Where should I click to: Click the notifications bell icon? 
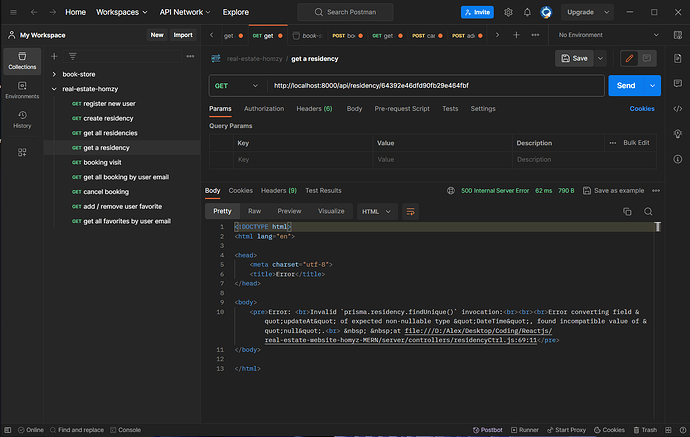point(528,12)
